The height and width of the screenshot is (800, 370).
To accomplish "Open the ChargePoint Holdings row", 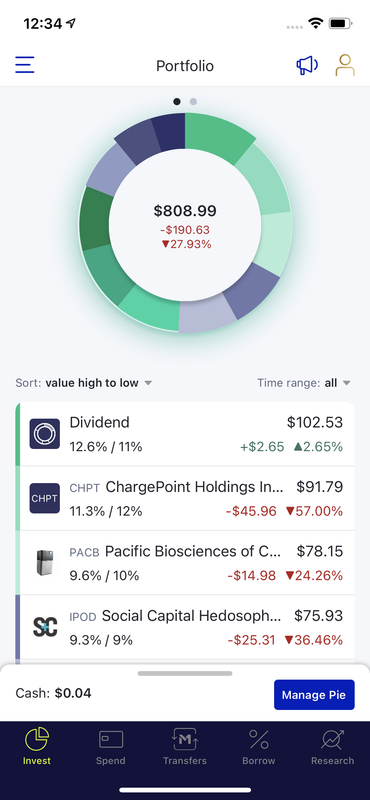I will 185,498.
